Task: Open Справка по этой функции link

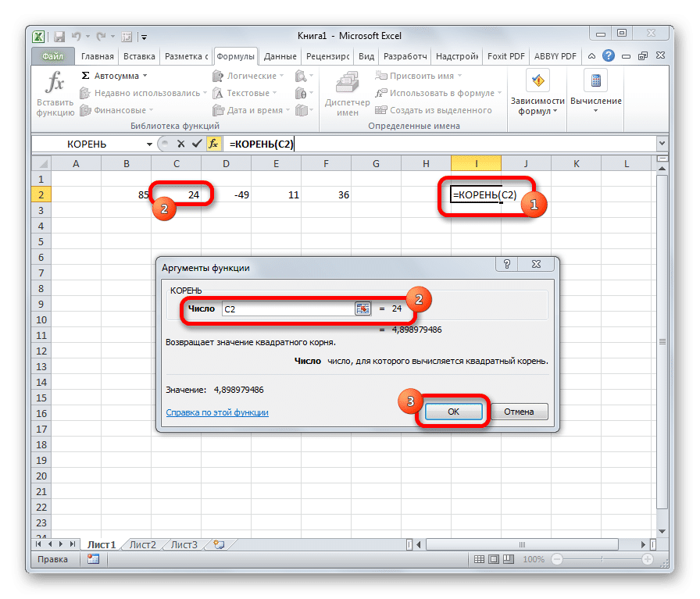Action: 217,412
